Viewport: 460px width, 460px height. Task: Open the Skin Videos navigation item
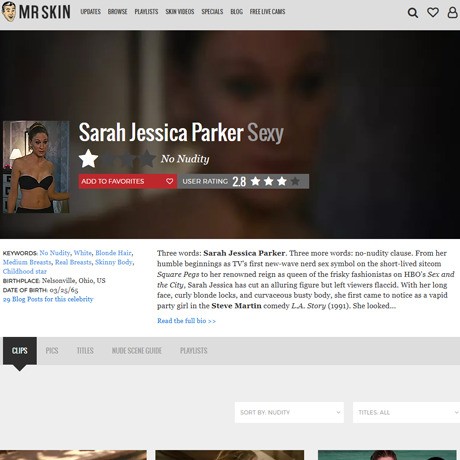(x=180, y=12)
